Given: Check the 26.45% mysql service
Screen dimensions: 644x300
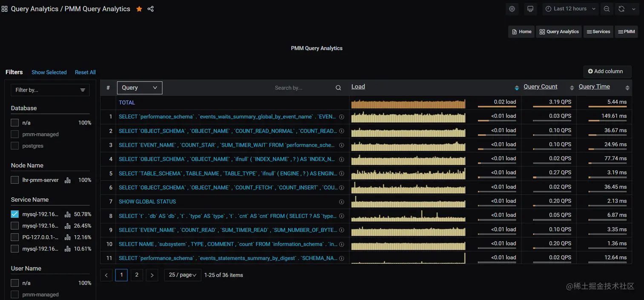Looking at the screenshot, I should click(15, 225).
